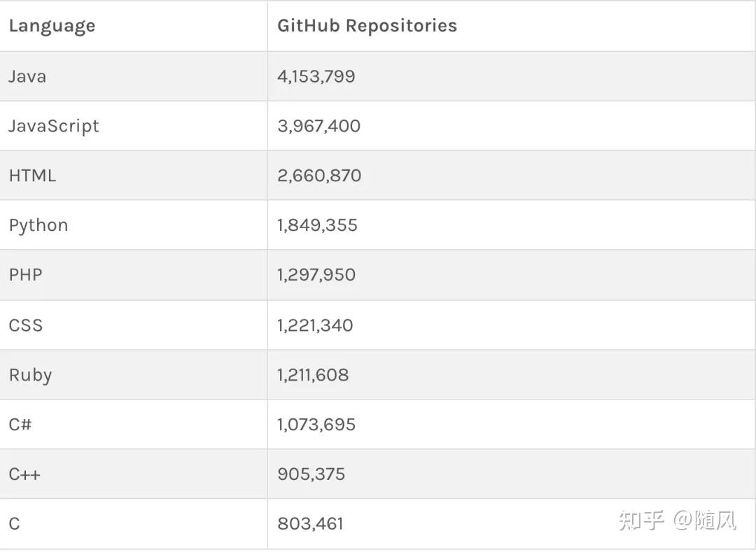
Task: Select the 3,967,400 repository count
Action: [x=318, y=126]
